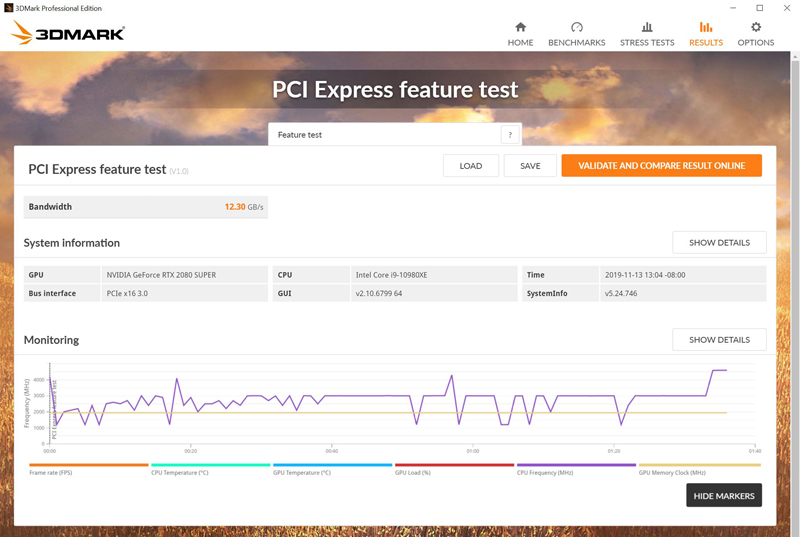
Task: Click the PCI Express feature test timeline marker
Action: click(x=54, y=410)
